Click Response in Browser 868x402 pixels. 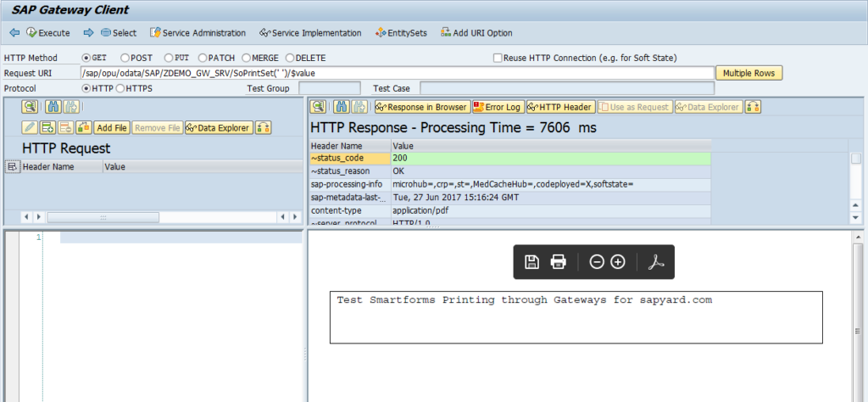pos(422,107)
